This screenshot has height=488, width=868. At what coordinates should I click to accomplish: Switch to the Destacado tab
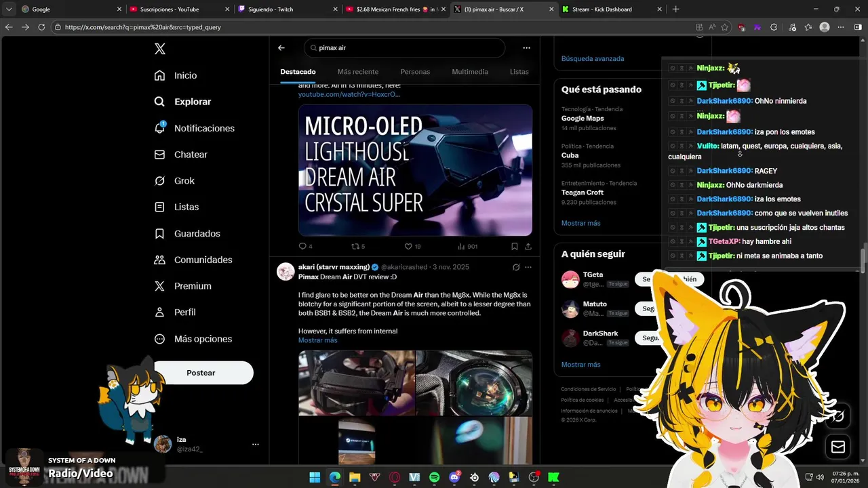298,72
